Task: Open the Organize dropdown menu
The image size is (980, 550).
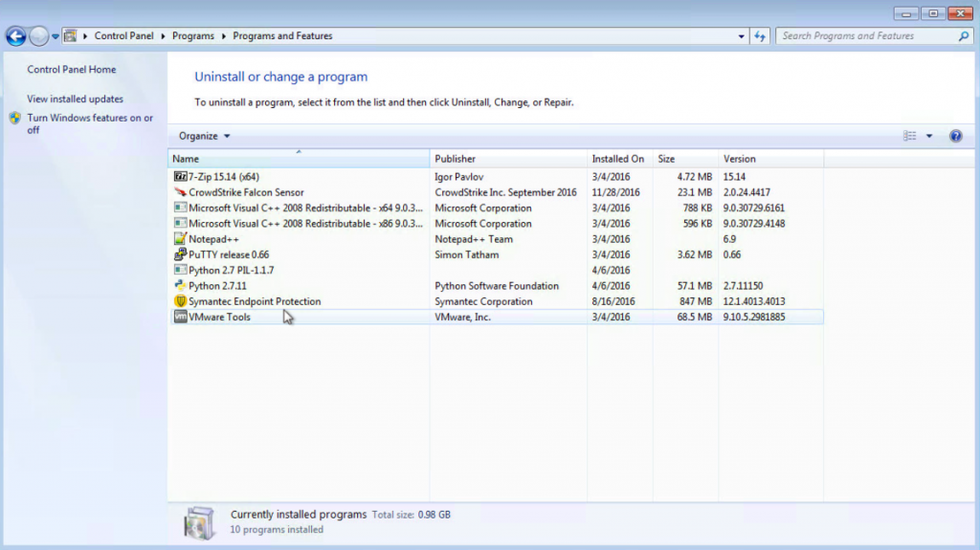Action: [204, 136]
